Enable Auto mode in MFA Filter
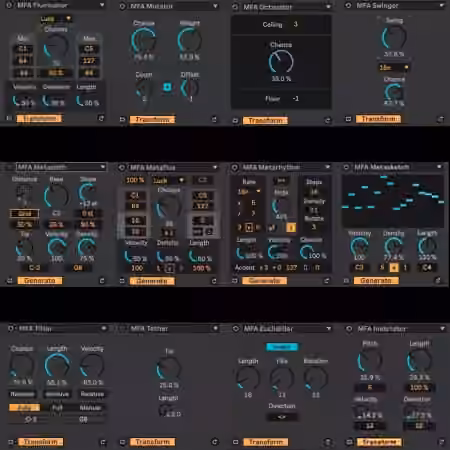 24,407
